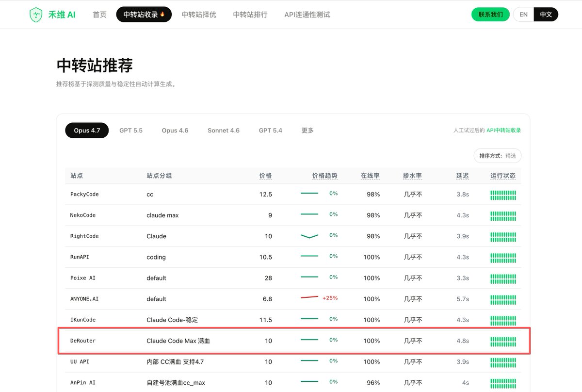Click the coding group cell
The width and height of the screenshot is (582, 392).
[x=156, y=257]
